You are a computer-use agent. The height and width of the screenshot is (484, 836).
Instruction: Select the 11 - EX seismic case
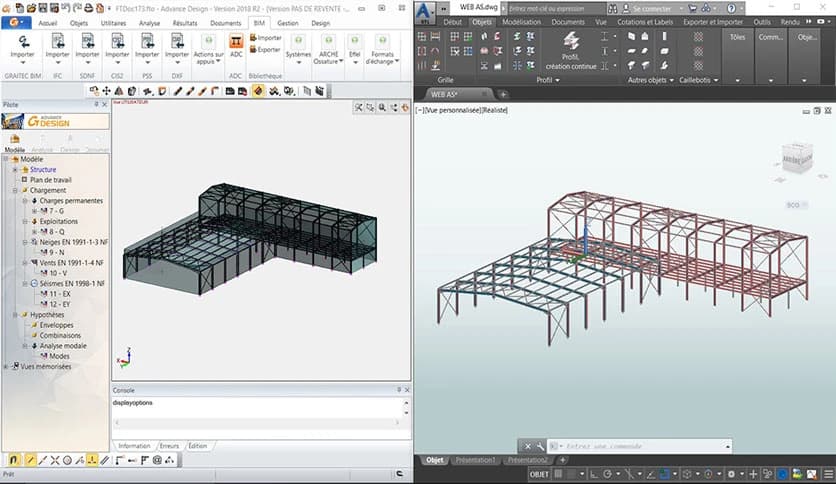(60, 294)
